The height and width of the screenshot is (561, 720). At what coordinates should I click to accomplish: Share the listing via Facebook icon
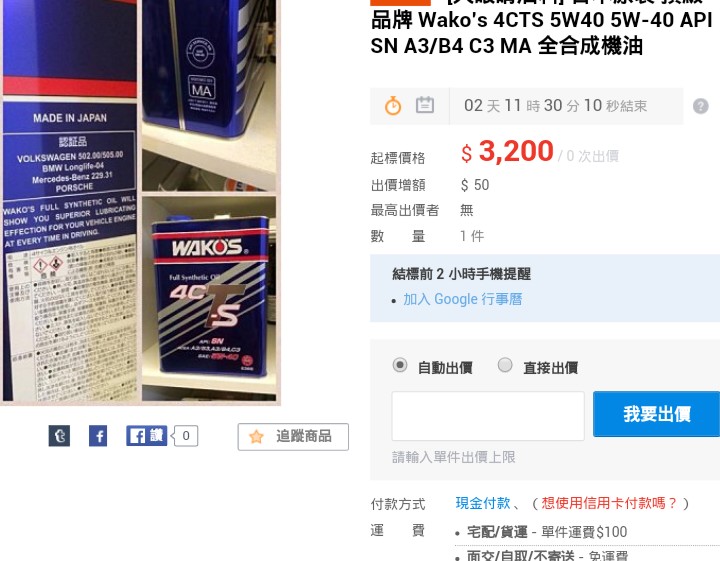point(98,436)
